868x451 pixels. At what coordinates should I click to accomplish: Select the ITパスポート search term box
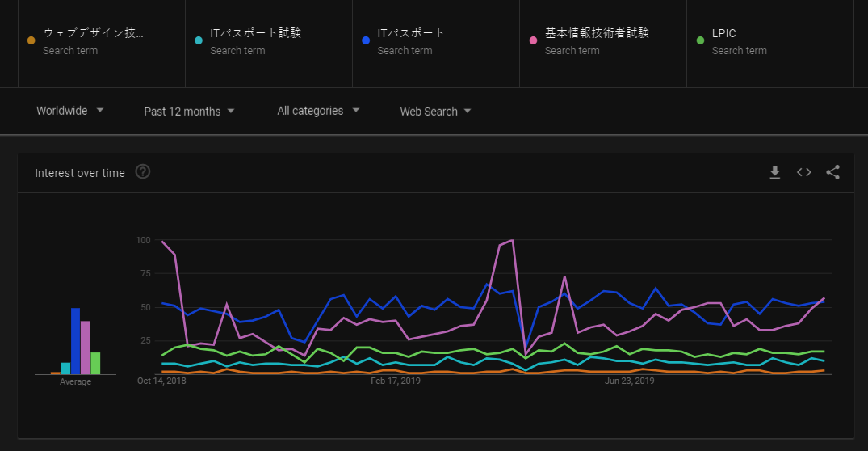(411, 33)
